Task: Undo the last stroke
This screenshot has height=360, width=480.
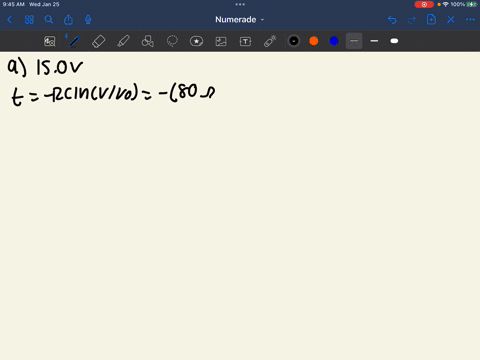Action: (x=392, y=20)
